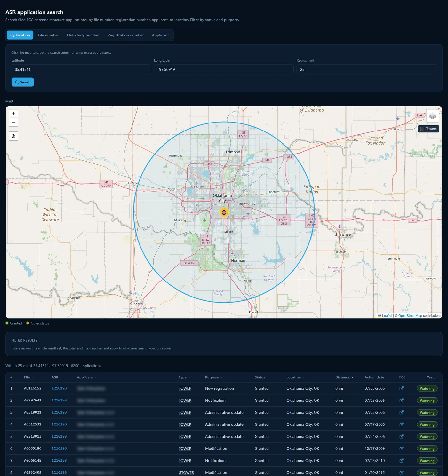Sort results by ASR column
The image size is (448, 476).
click(57, 377)
